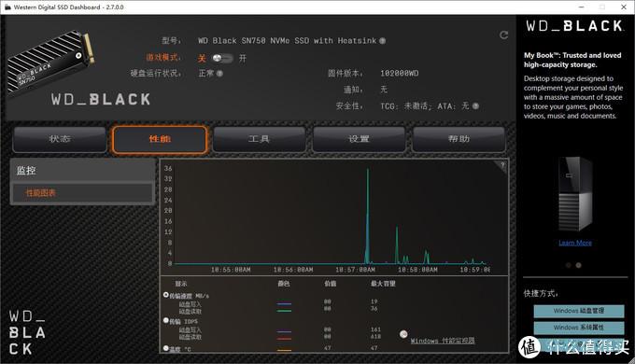The height and width of the screenshot is (364, 635).
Task: Click the Windows 系统属性 shortcut button
Action: tap(579, 328)
